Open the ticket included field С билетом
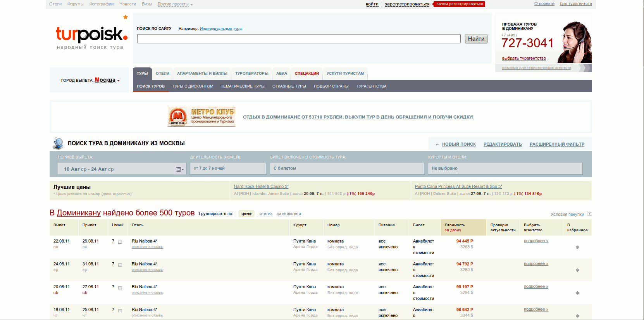This screenshot has width=644, height=320. [x=347, y=169]
